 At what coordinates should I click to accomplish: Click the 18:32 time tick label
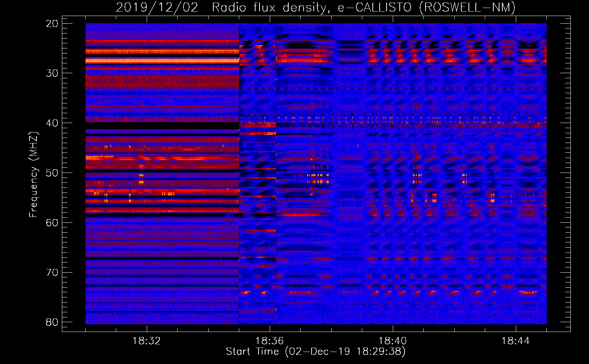tap(147, 341)
